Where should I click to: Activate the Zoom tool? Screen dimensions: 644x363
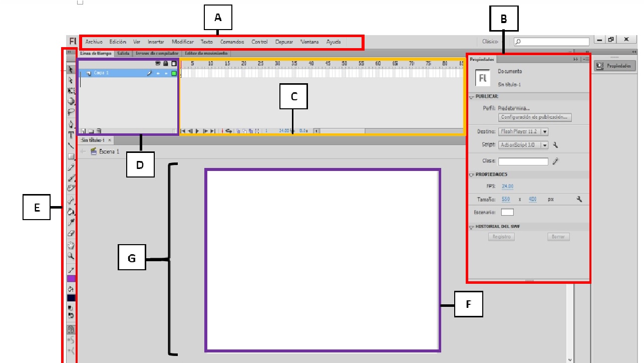[x=71, y=255]
